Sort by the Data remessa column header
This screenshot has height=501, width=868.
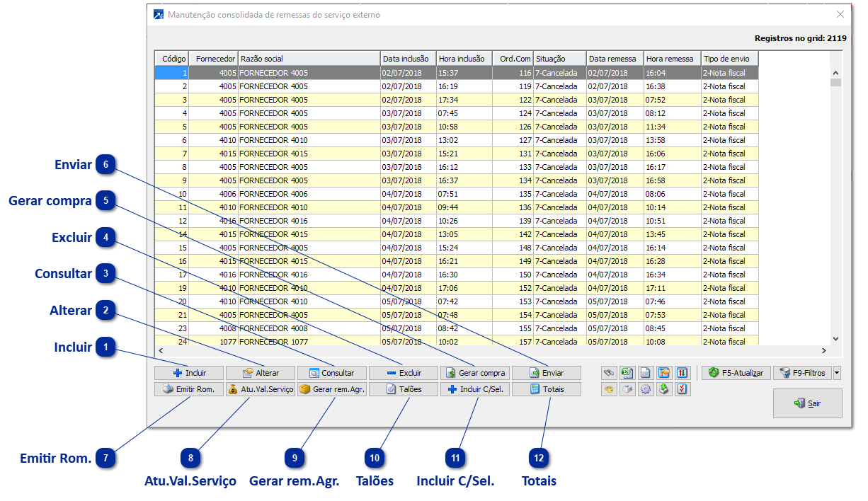point(614,59)
